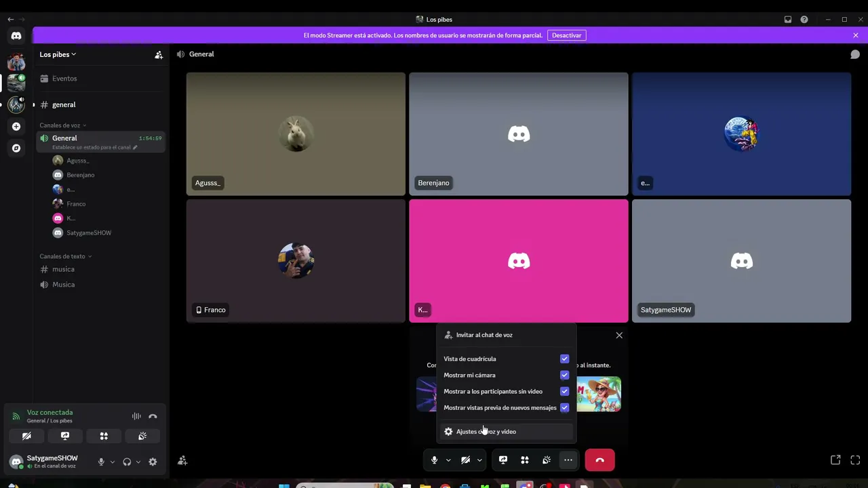Disconnect using phone icon in Voz conectada panel

(x=153, y=416)
